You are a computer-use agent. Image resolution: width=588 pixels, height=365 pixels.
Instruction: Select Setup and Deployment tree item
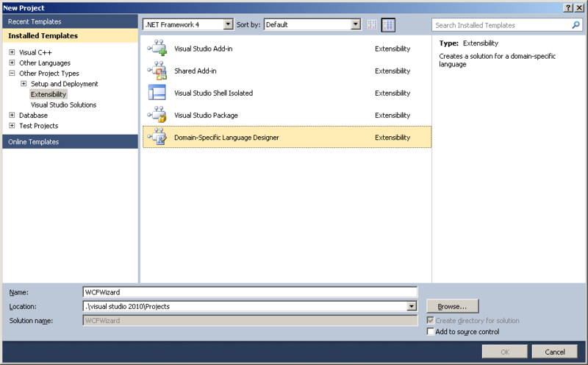click(64, 84)
